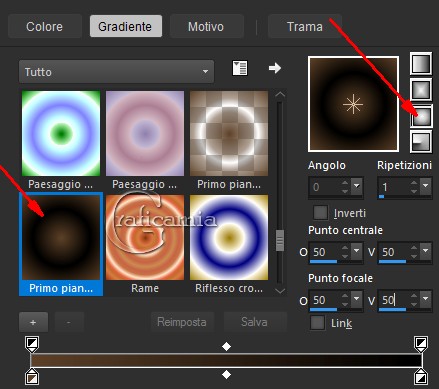439x389 pixels.
Task: Click the gradient list scroll-up arrow
Action: point(280,95)
